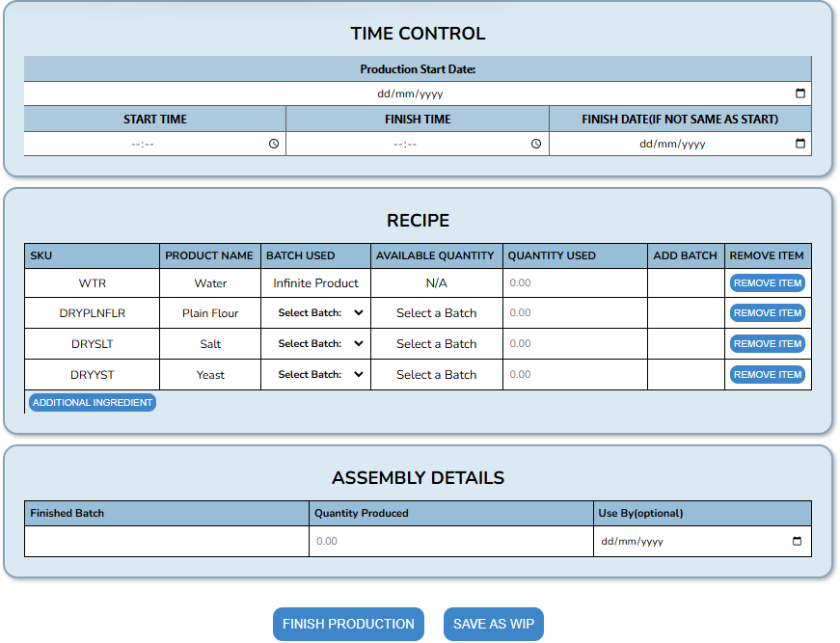Open calendar icon in Use By field

(x=797, y=542)
